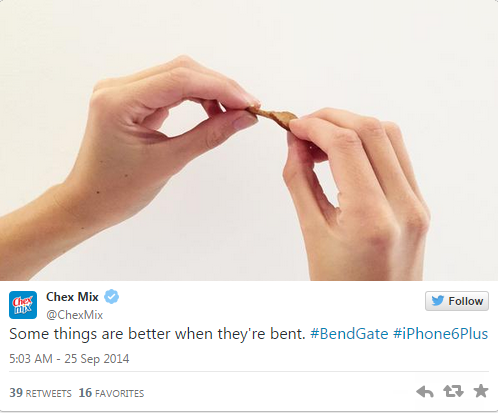The height and width of the screenshot is (413, 498).
Task: Open the Chex Mix profile avatar
Action: pos(23,305)
